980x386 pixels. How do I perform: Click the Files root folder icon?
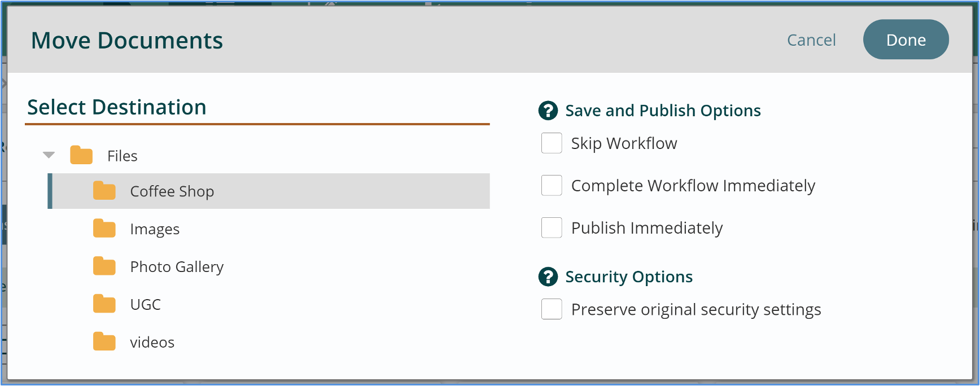81,155
